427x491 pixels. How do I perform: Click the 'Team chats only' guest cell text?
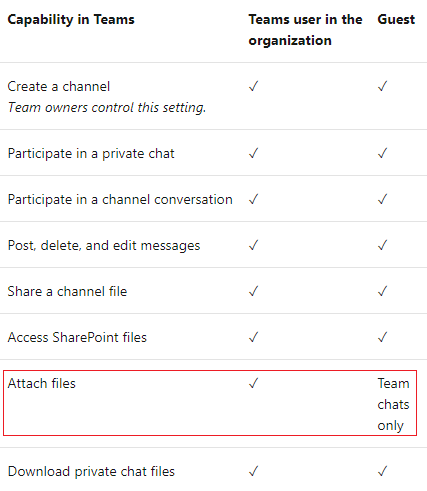pos(393,404)
